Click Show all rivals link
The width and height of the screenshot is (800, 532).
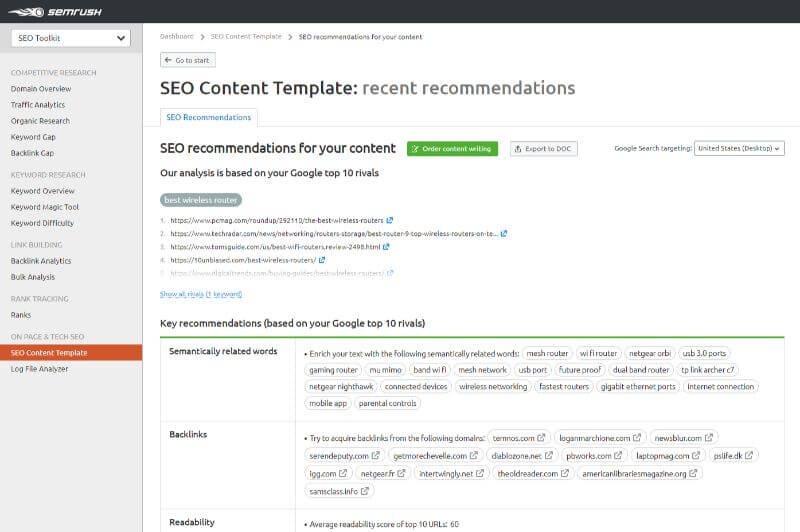[201, 294]
